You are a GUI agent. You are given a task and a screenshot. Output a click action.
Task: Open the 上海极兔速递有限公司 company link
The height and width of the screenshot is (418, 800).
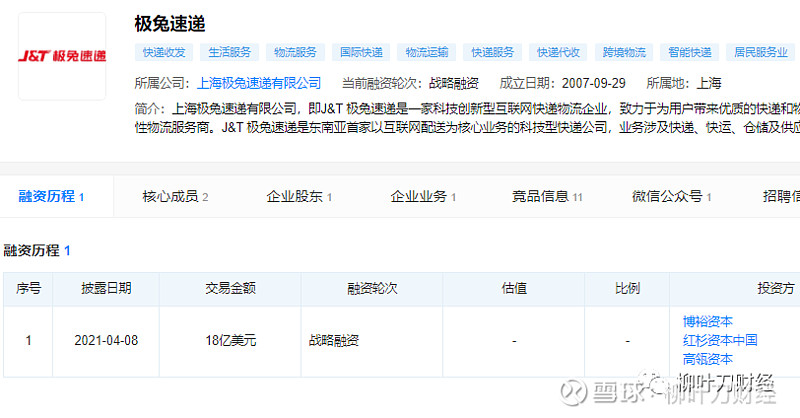coord(259,83)
